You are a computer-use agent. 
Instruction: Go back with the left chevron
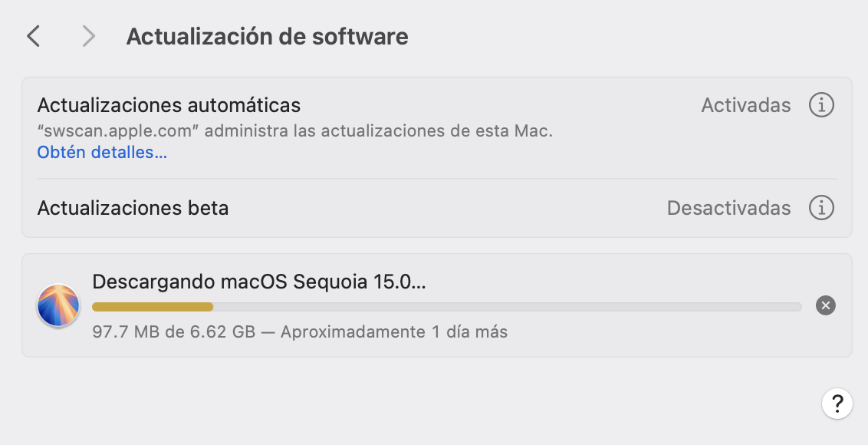click(x=33, y=36)
